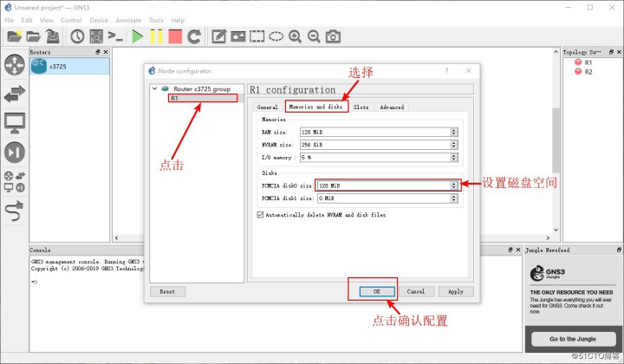Start all nodes with green play icon
This screenshot has height=364, width=624.
137,36
